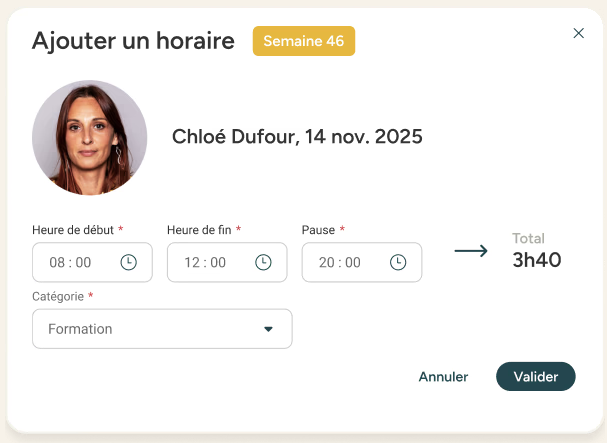Click the Catégorie field label
Image resolution: width=607 pixels, height=443 pixels.
[62, 297]
